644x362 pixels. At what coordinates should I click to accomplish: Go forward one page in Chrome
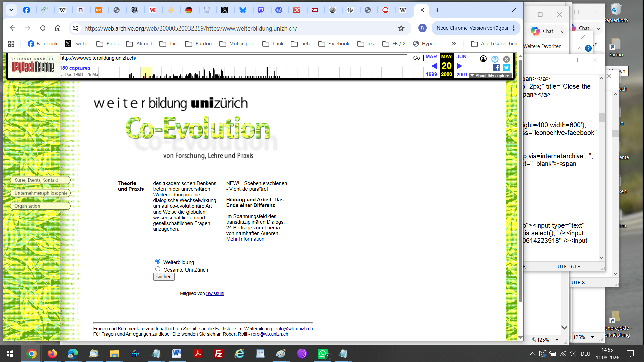click(28, 28)
